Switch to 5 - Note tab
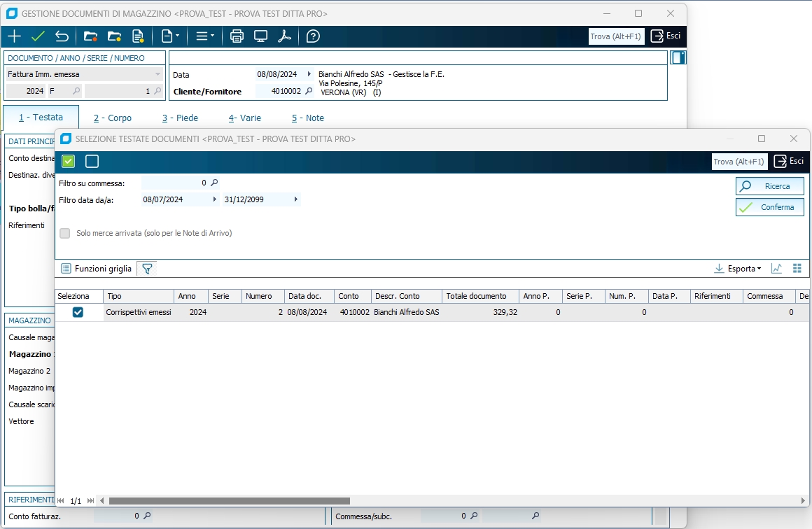 pos(307,118)
